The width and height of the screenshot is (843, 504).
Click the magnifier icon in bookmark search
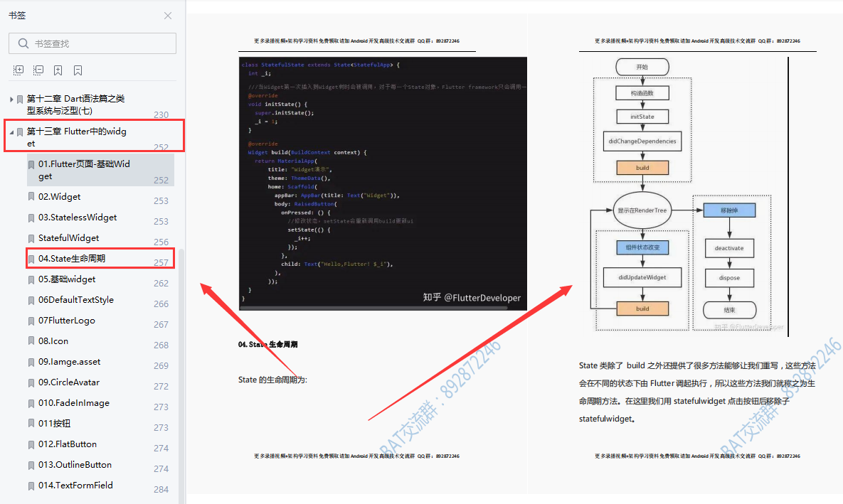click(23, 43)
